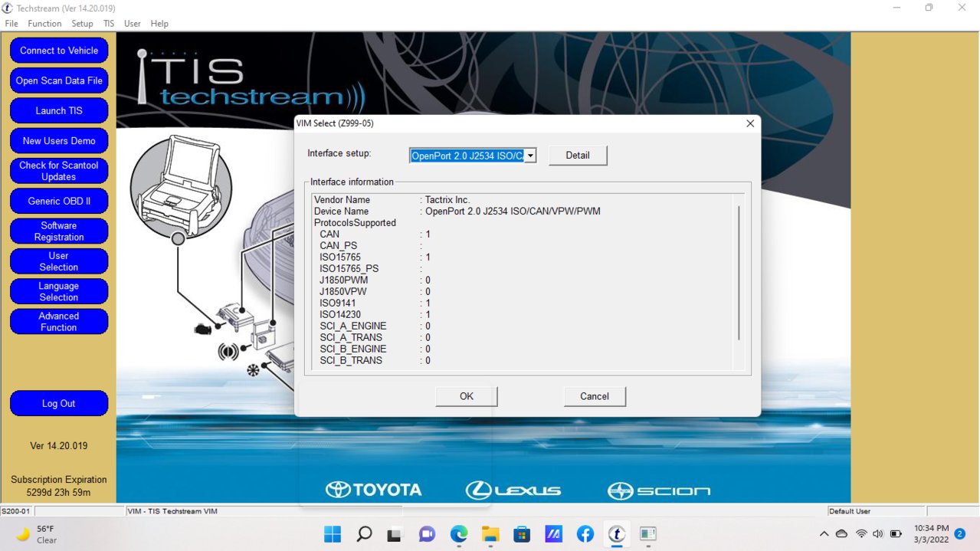Close the VIM Select dialog
This screenshot has height=551, width=980.
click(x=750, y=123)
